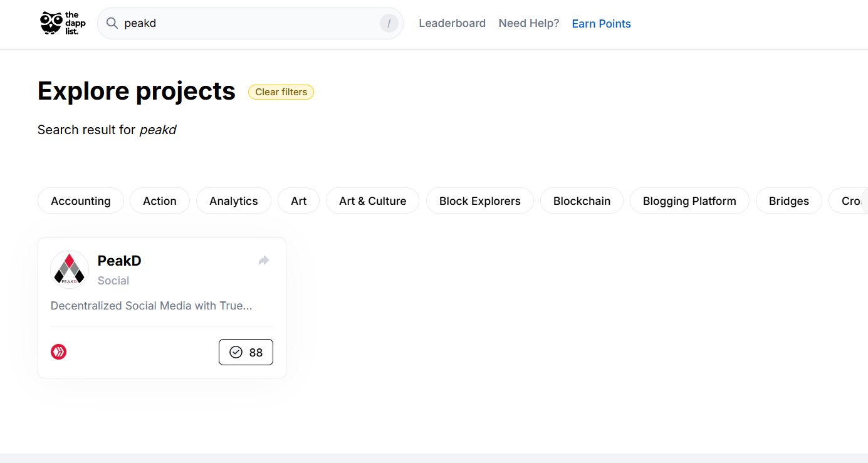The image size is (868, 463).
Task: Filter by Block Explorers category
Action: tap(480, 201)
